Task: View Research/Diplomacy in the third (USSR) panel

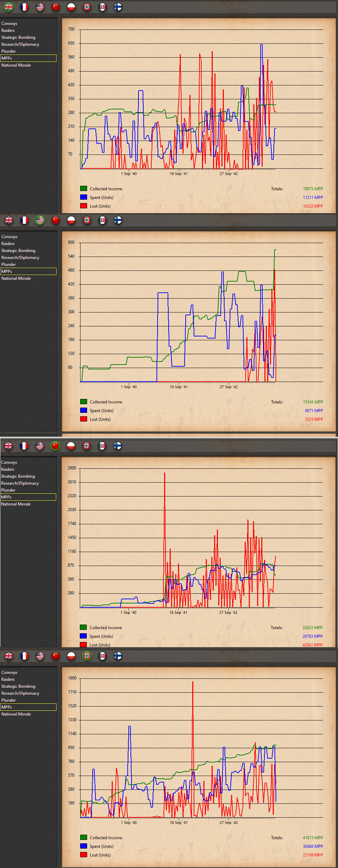Action: (20, 483)
